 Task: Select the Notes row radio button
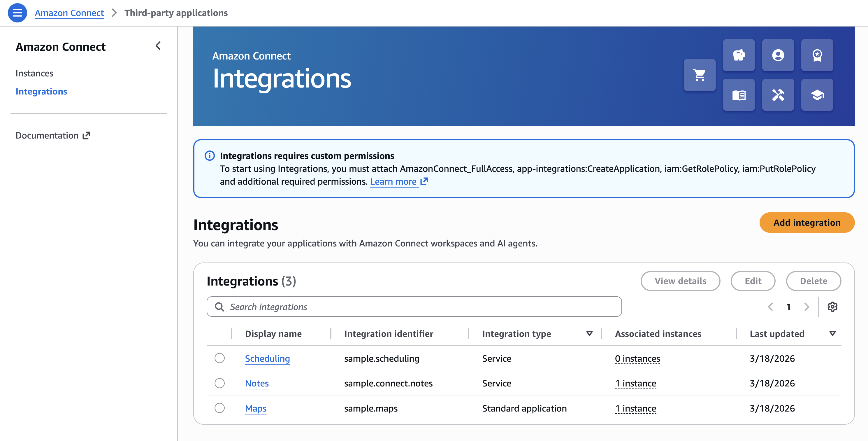coord(219,383)
